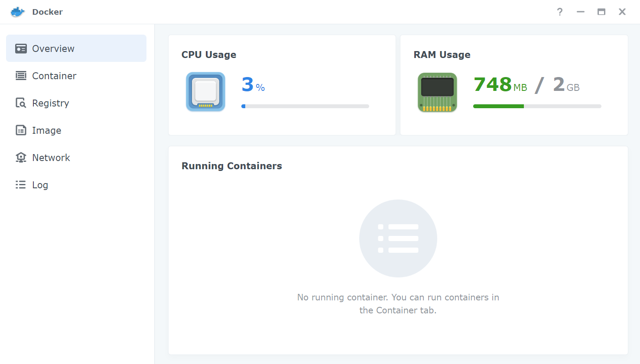Go to the Registry section
Screen dimensions: 640x364
coord(76,103)
